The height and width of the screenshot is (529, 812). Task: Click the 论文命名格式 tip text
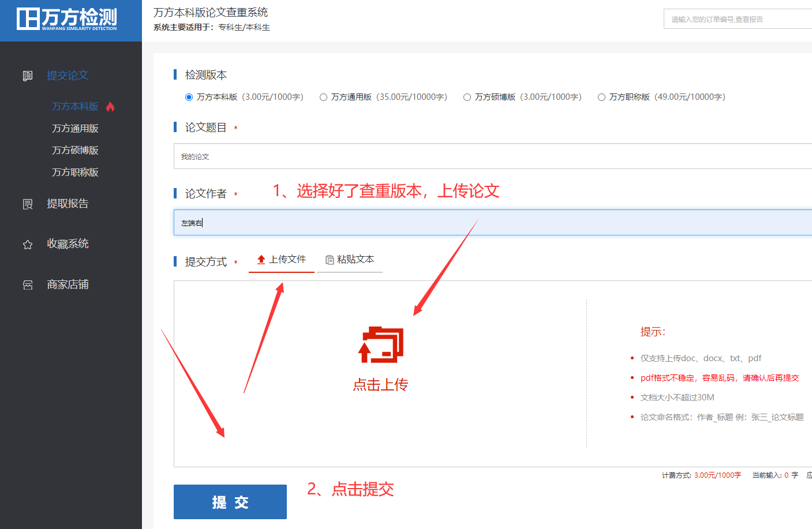(x=722, y=417)
